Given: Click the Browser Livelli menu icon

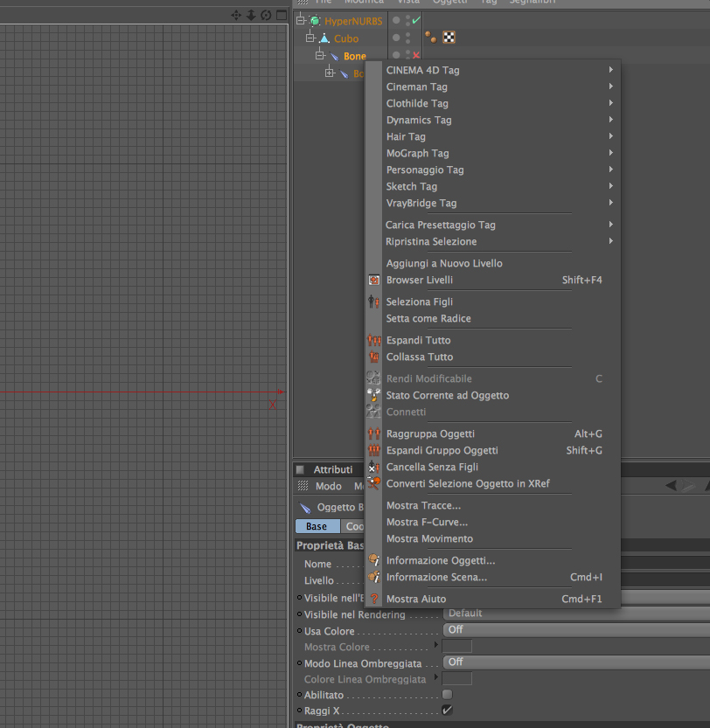Looking at the screenshot, I should point(373,280).
